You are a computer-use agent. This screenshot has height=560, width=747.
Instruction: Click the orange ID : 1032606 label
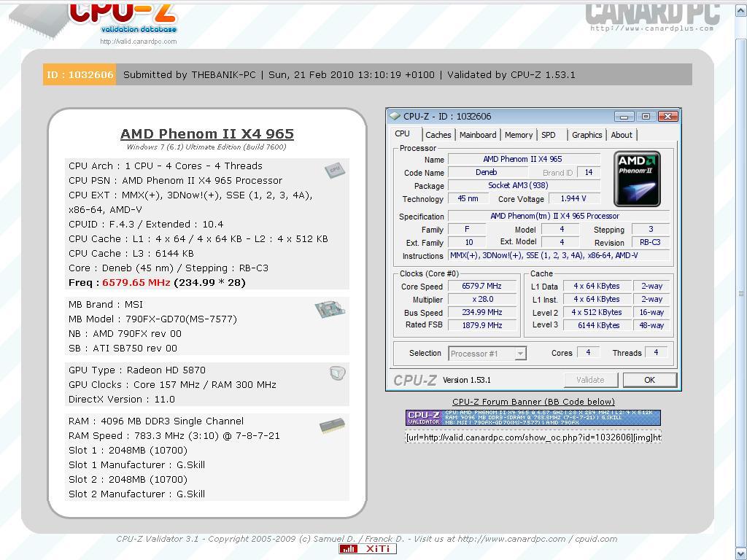(x=80, y=75)
